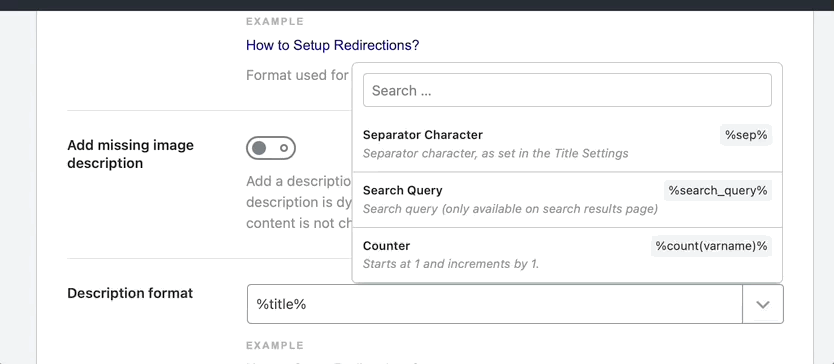The image size is (834, 364).
Task: Click the Search variables input box
Action: coord(567,90)
